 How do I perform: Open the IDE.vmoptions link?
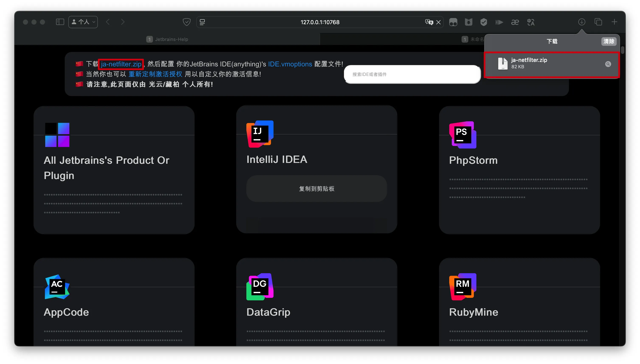[290, 64]
